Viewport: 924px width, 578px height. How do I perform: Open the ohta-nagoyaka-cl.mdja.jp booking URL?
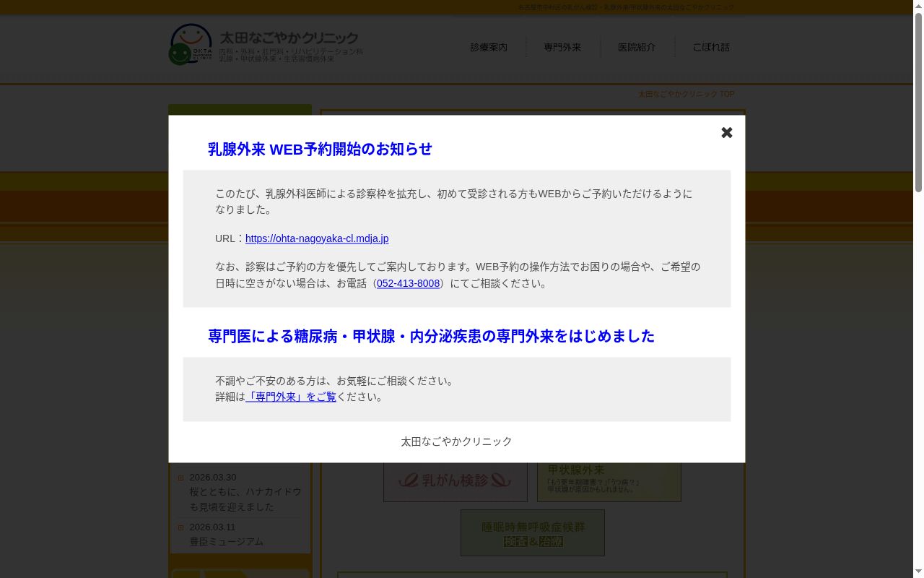coord(317,238)
